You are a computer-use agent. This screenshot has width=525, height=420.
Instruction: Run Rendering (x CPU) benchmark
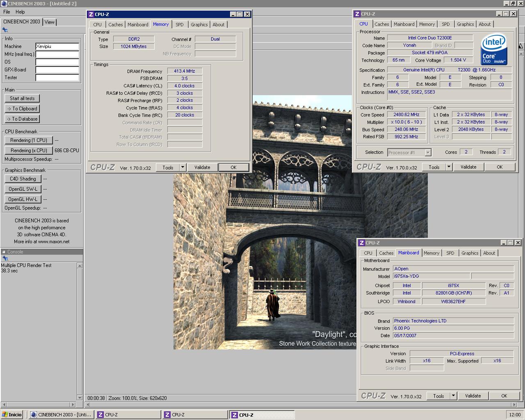coord(29,151)
